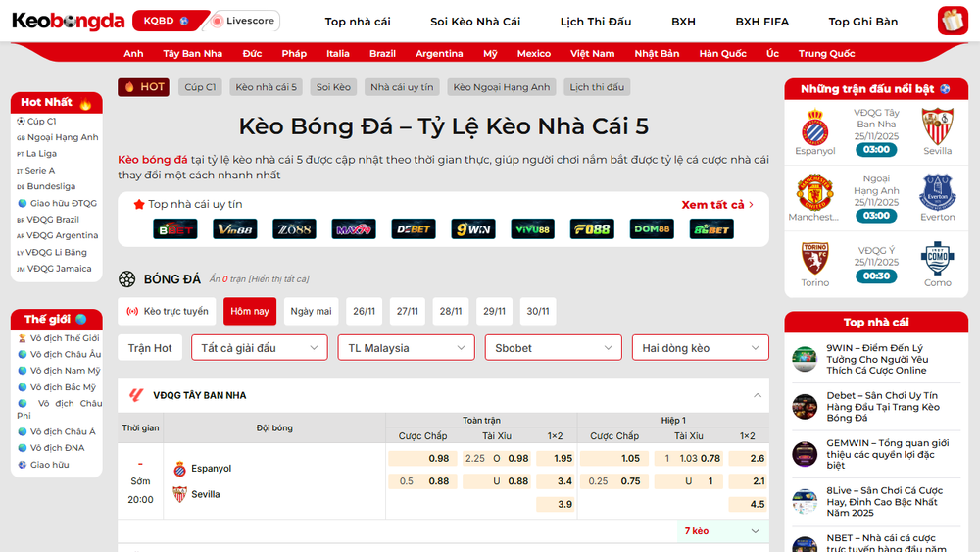The width and height of the screenshot is (980, 552).
Task: Click the GEMWIN article thumbnail
Action: click(x=805, y=455)
